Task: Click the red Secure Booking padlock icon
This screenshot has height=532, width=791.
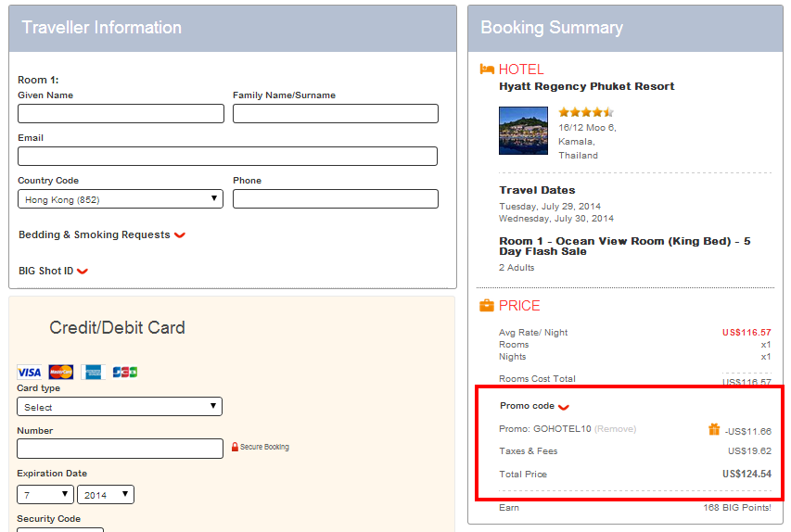Action: coord(235,447)
